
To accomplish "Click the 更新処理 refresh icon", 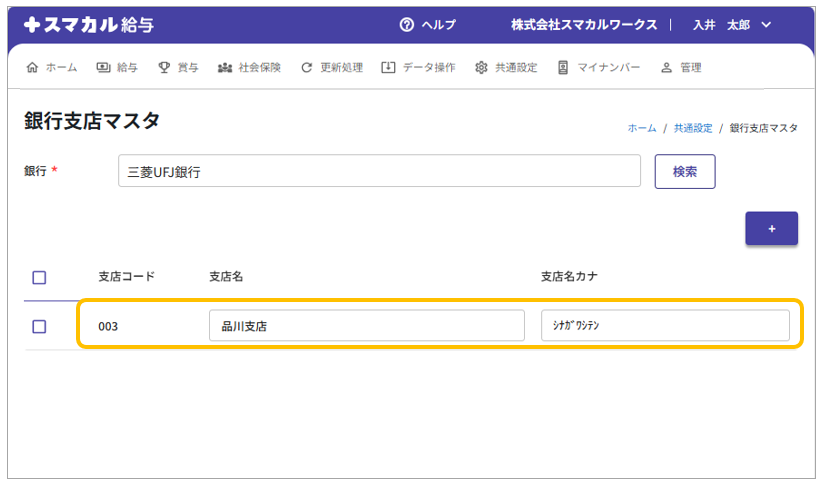I will (307, 68).
